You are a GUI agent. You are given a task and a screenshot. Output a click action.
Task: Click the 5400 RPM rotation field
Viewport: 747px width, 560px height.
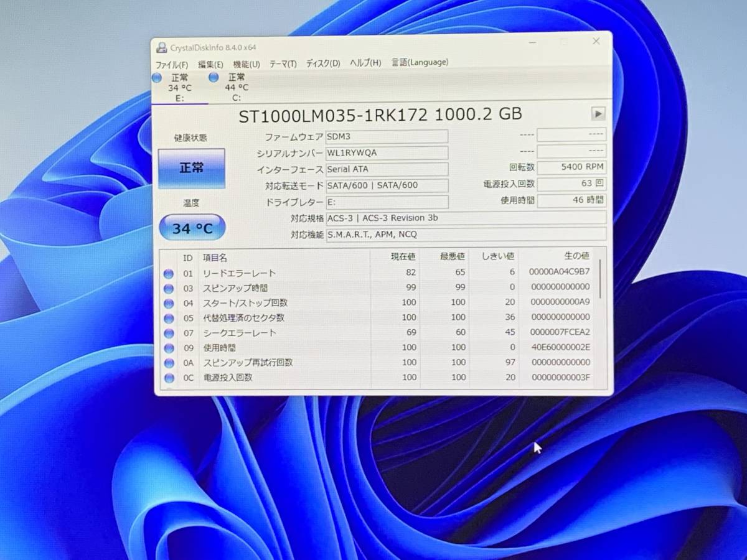(571, 167)
